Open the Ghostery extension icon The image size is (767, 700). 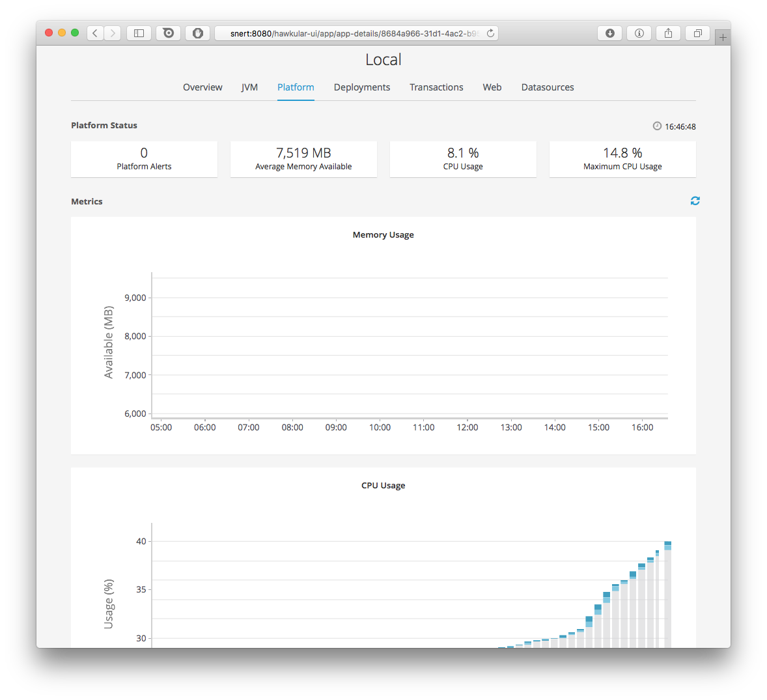click(168, 33)
